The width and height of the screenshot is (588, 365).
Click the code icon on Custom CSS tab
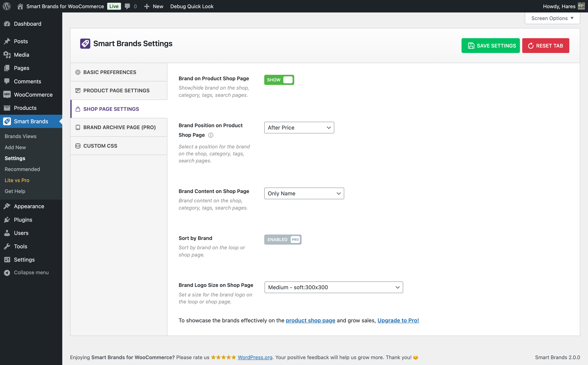coord(78,146)
